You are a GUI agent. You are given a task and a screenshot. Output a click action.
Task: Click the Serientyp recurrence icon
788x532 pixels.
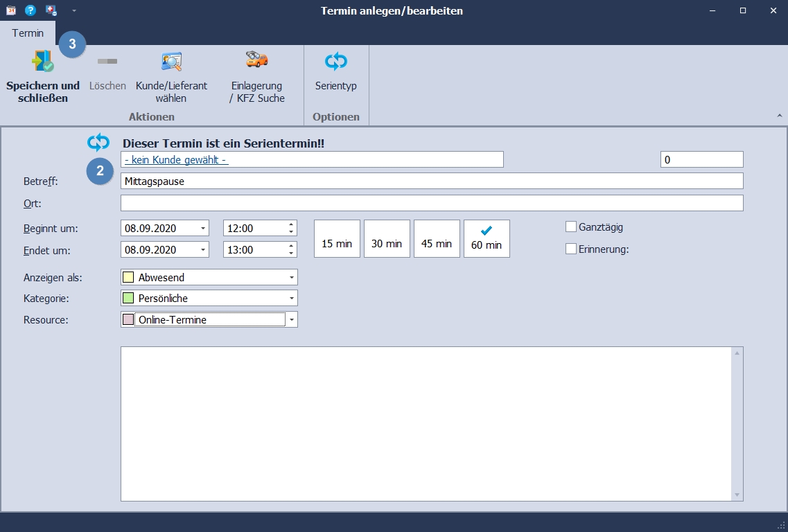point(336,62)
